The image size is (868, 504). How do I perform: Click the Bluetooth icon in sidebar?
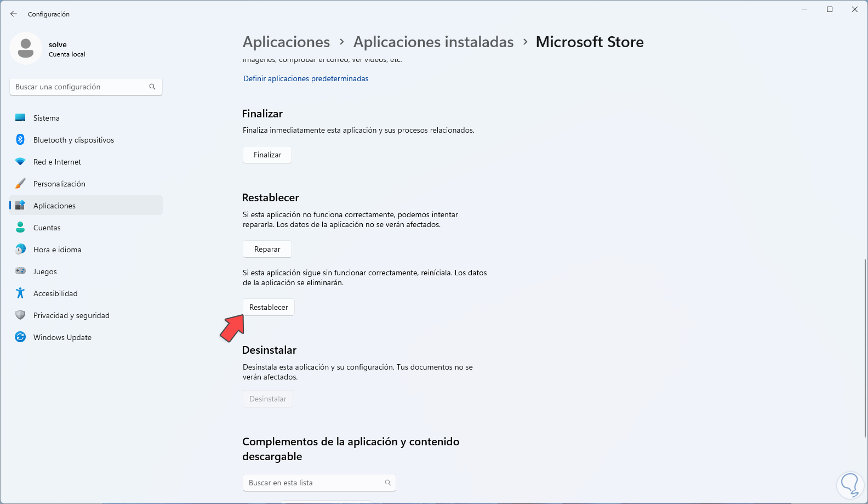(20, 140)
